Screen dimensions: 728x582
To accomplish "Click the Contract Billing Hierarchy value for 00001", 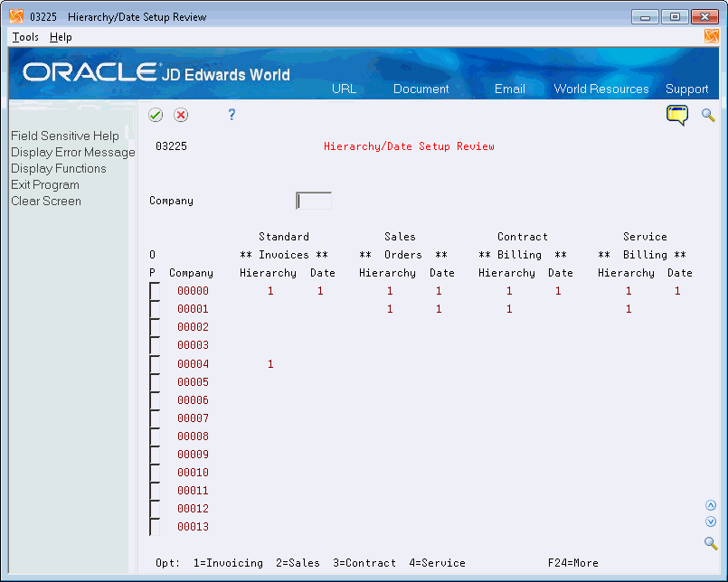I will (509, 309).
